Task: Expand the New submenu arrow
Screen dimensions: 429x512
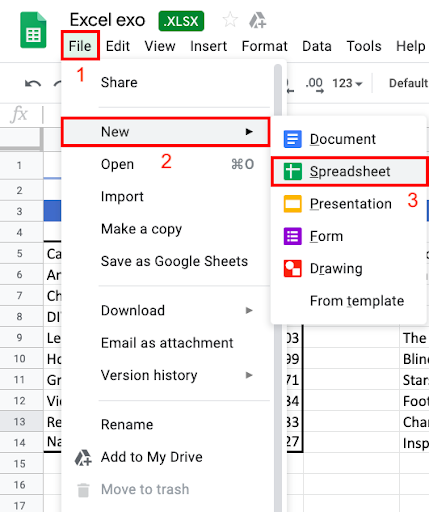Action: pyautogui.click(x=249, y=132)
